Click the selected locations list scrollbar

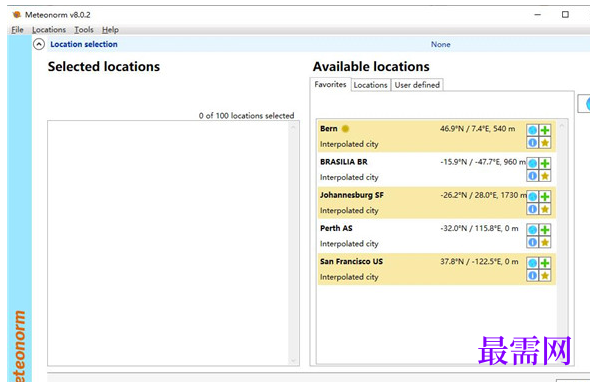click(x=293, y=243)
